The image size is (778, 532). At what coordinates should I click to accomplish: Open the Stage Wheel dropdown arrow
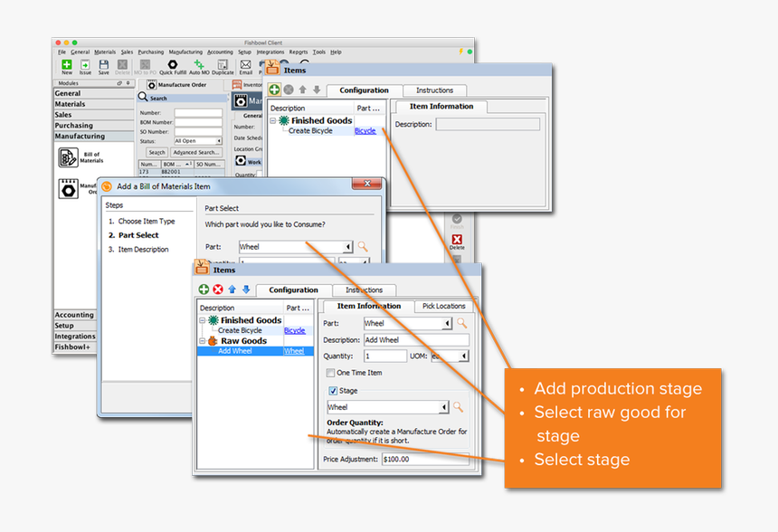pos(444,407)
